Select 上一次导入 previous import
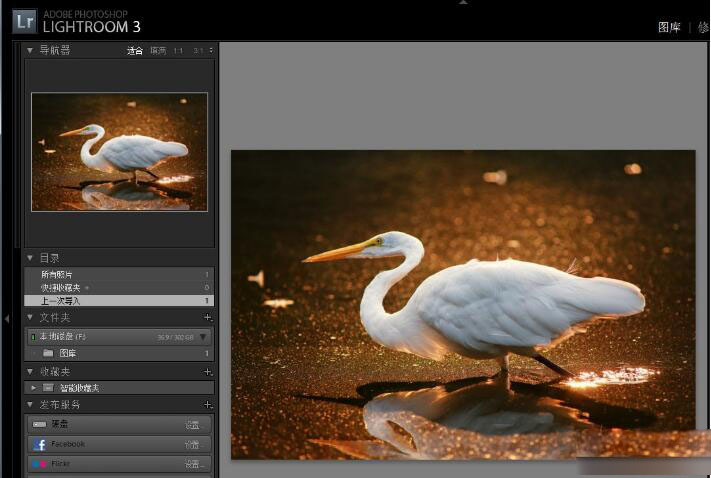The height and width of the screenshot is (478, 711). (x=119, y=301)
